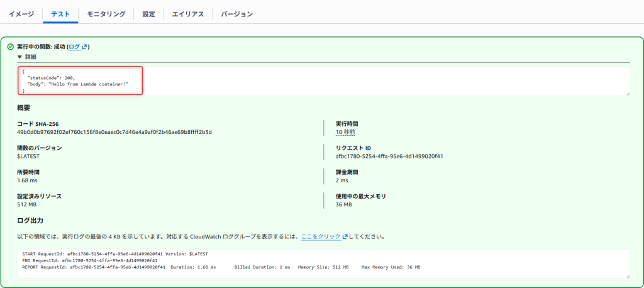Click resize handle of log output box
Viewport: 644px width, 288px height.
[x=627, y=275]
